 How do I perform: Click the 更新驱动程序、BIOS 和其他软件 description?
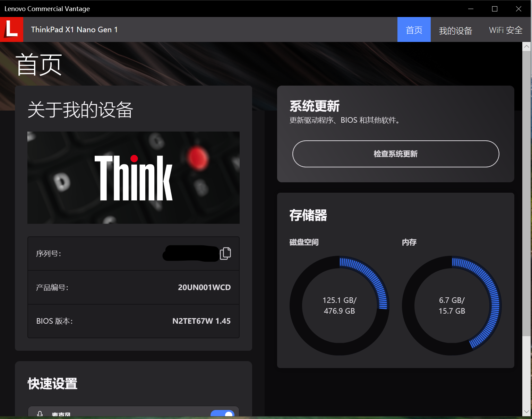click(x=345, y=120)
